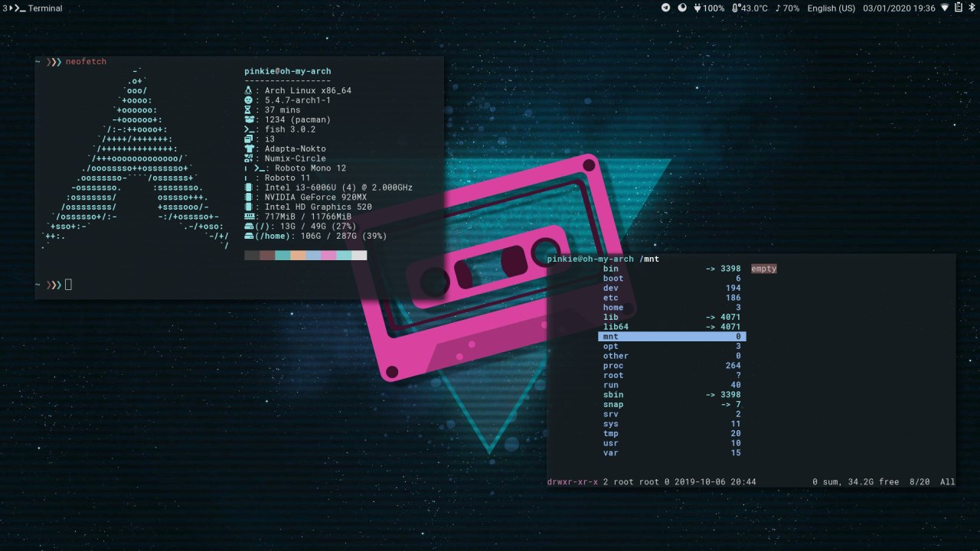
Task: Click the round tray icon beside Telegram
Action: pos(682,8)
